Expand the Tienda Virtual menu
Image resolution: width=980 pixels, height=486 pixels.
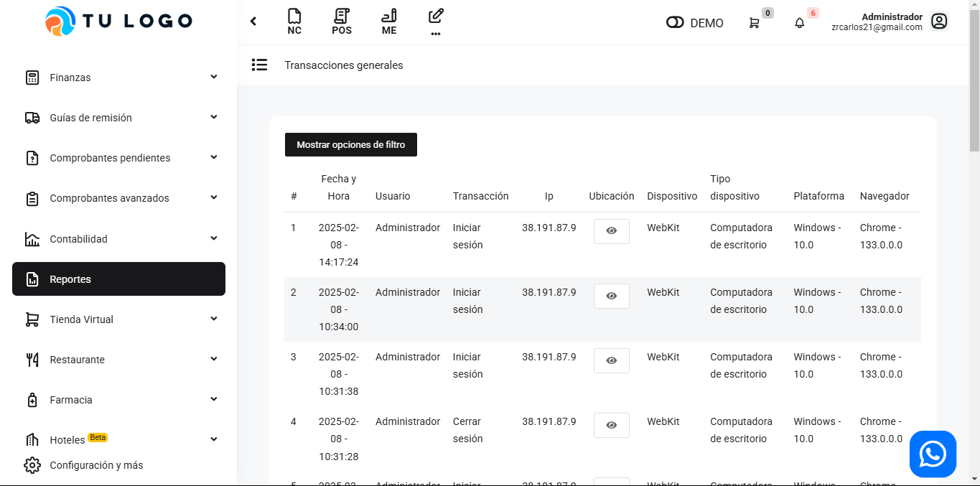click(x=118, y=319)
